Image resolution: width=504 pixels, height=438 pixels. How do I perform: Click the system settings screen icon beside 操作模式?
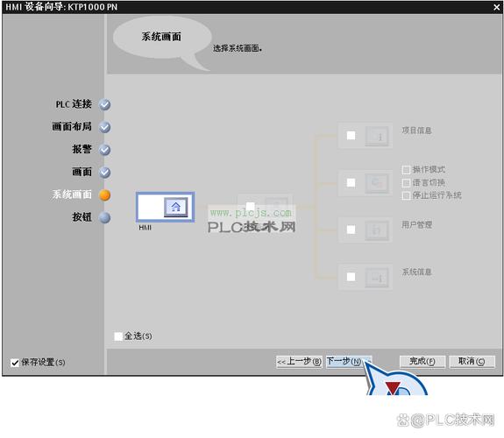point(377,183)
